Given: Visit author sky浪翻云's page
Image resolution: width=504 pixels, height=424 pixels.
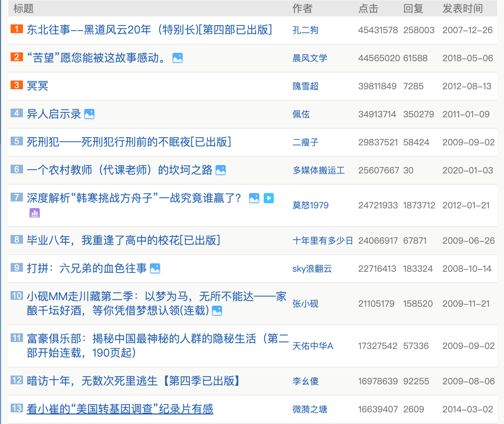Looking at the screenshot, I should point(312,269).
